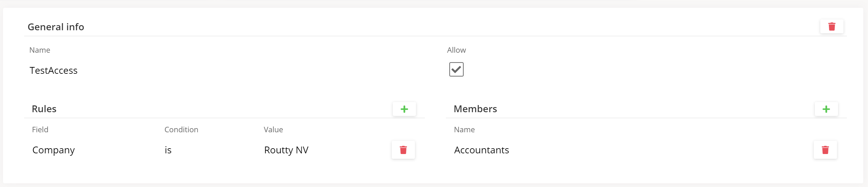The width and height of the screenshot is (868, 187).
Task: Click the General info section heading
Action: tap(56, 27)
